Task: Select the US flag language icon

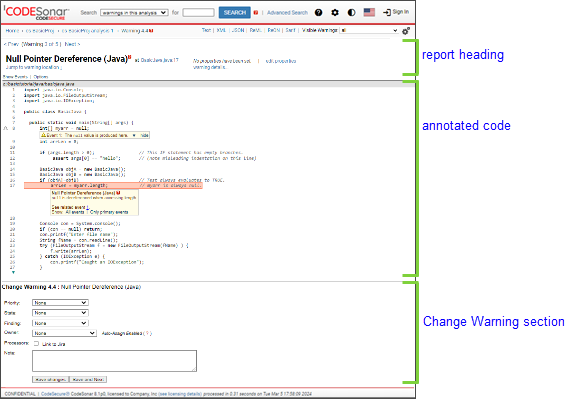Action: click(369, 12)
